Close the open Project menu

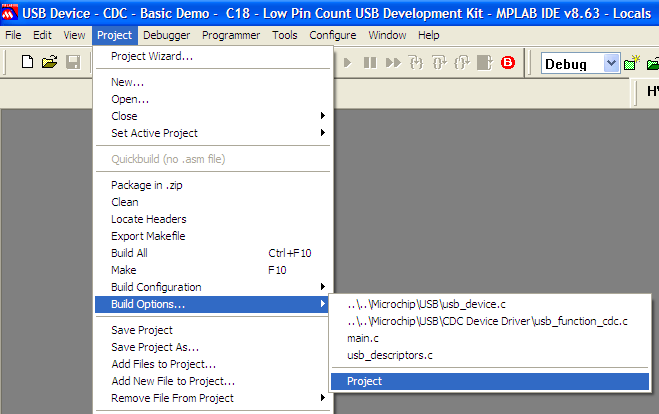click(114, 35)
